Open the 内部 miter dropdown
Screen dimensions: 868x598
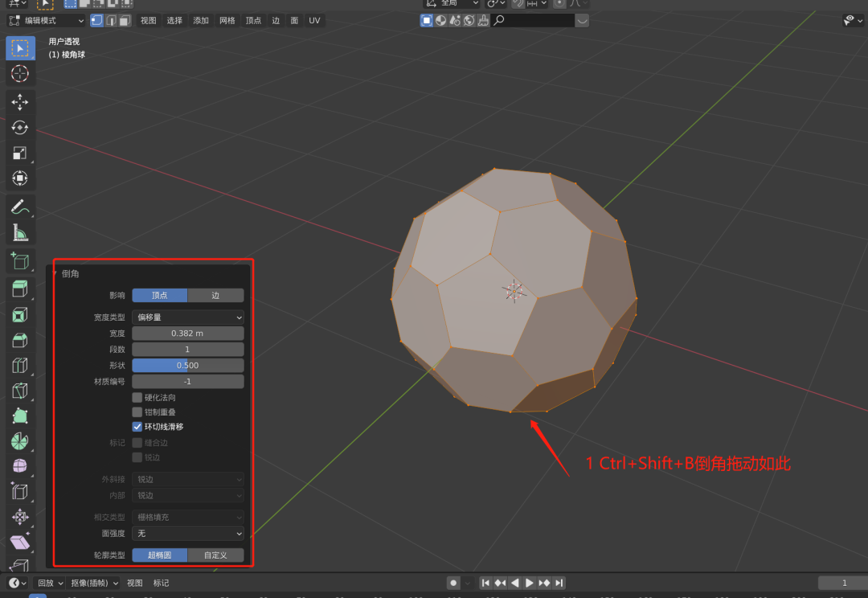pyautogui.click(x=188, y=495)
